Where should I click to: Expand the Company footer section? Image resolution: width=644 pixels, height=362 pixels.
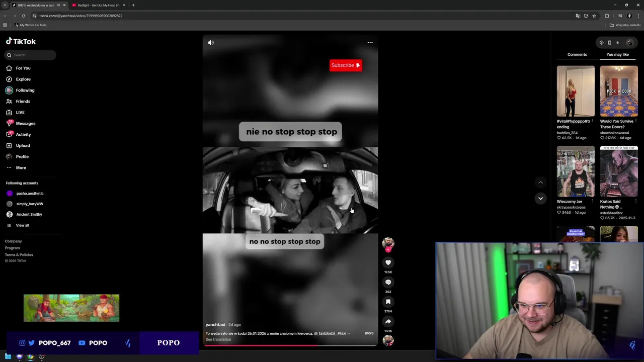[x=14, y=241]
